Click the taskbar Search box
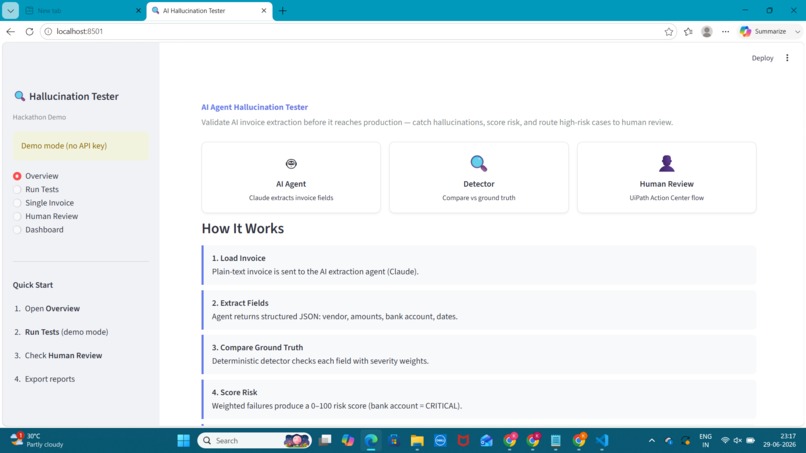 (x=254, y=441)
